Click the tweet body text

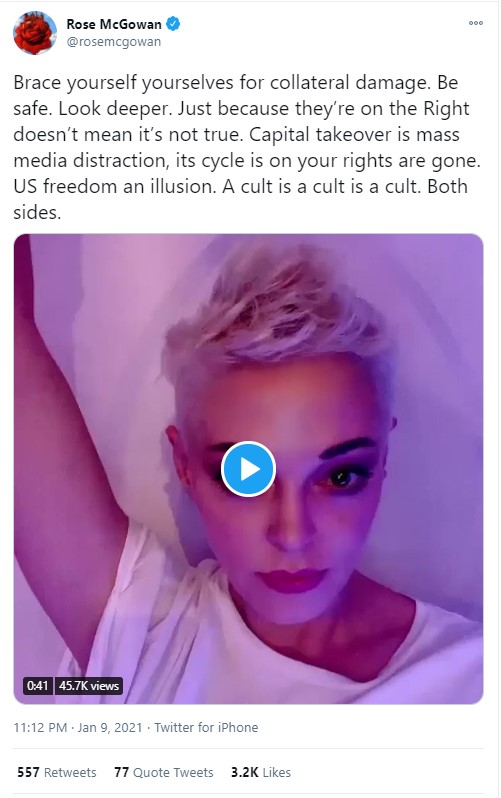point(247,147)
